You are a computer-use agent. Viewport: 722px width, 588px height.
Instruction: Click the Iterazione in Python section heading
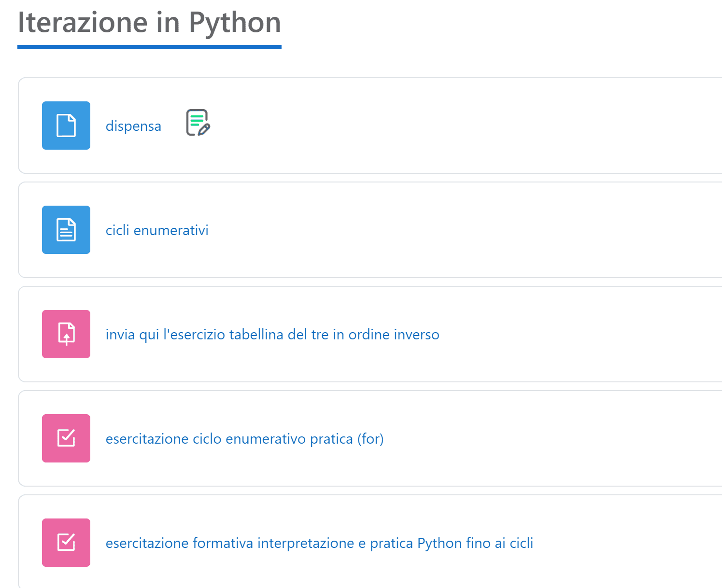pos(149,23)
